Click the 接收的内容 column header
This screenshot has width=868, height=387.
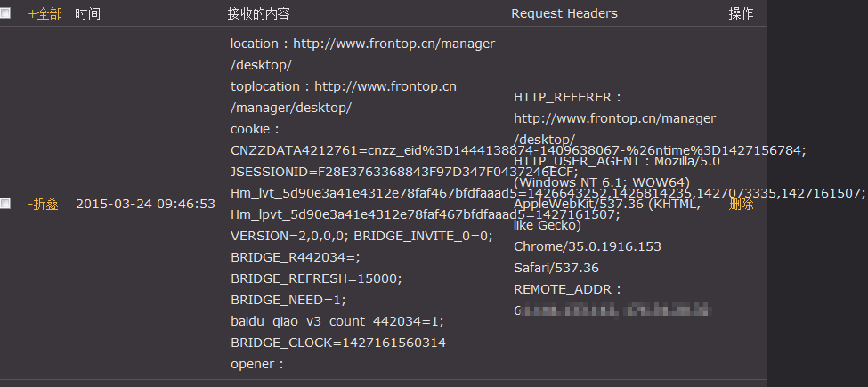(258, 14)
